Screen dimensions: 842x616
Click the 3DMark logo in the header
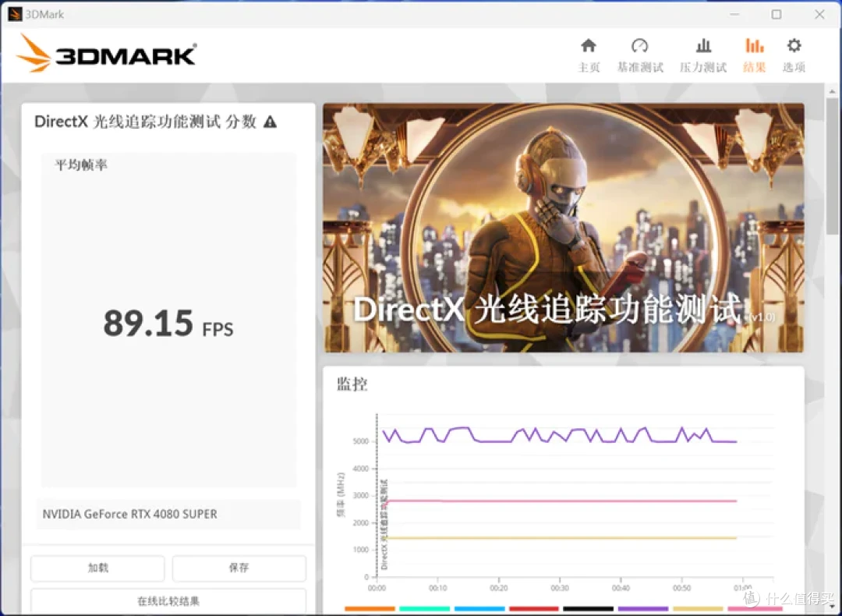pyautogui.click(x=106, y=53)
